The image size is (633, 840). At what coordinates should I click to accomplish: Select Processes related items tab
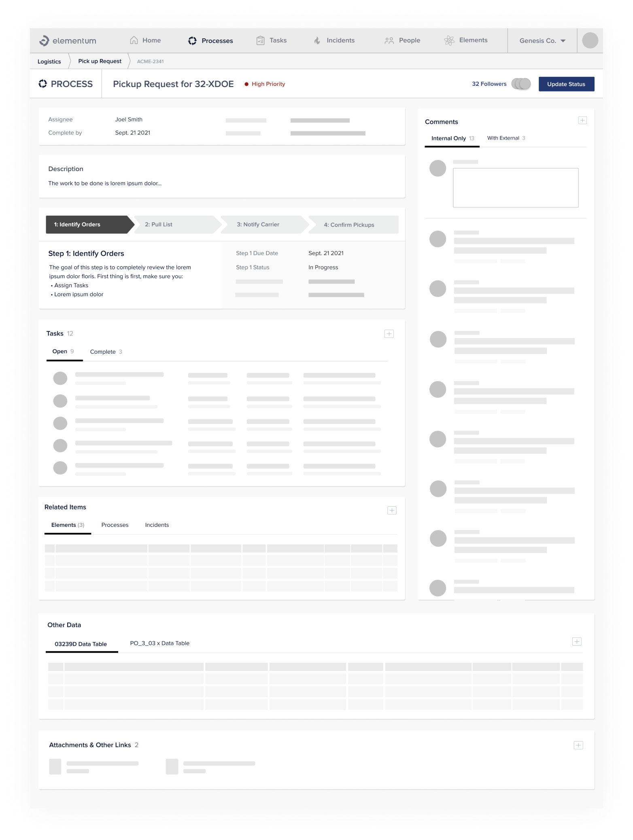pos(115,525)
